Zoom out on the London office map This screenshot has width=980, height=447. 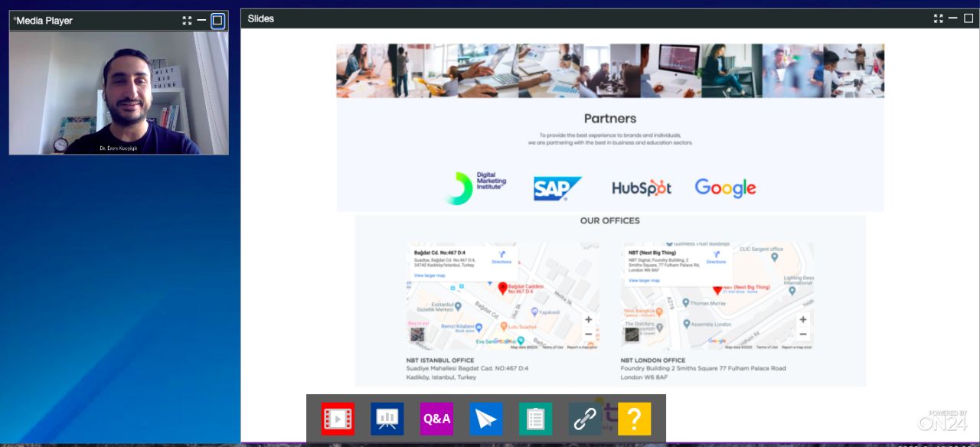click(803, 334)
